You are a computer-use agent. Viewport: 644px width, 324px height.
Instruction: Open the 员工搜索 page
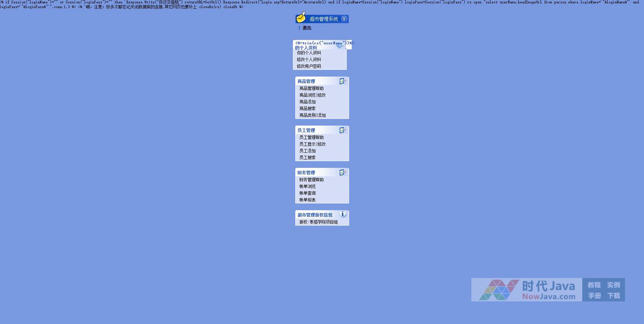click(307, 158)
